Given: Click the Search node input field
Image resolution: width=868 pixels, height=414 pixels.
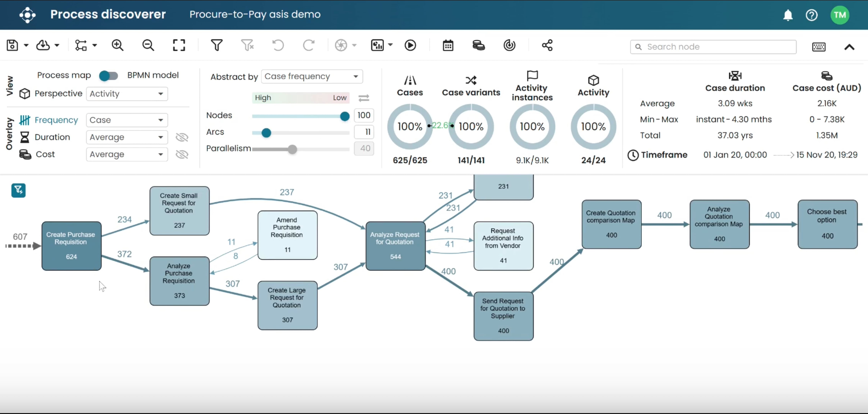Looking at the screenshot, I should coord(718,47).
